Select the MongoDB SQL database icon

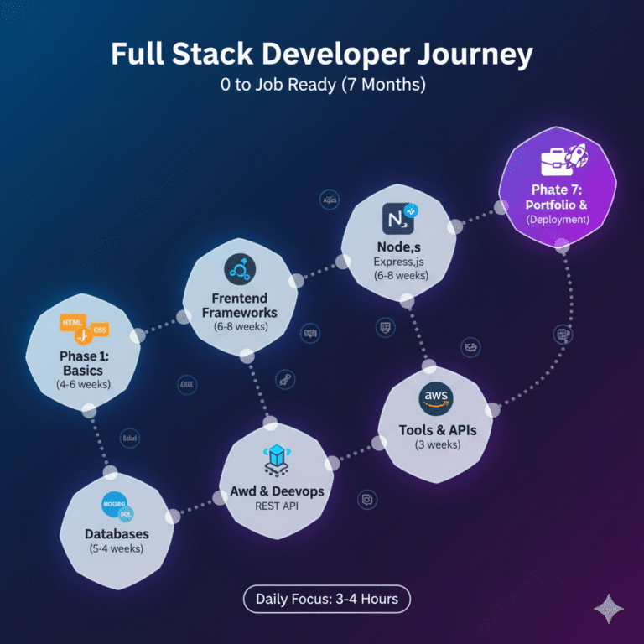point(117,506)
